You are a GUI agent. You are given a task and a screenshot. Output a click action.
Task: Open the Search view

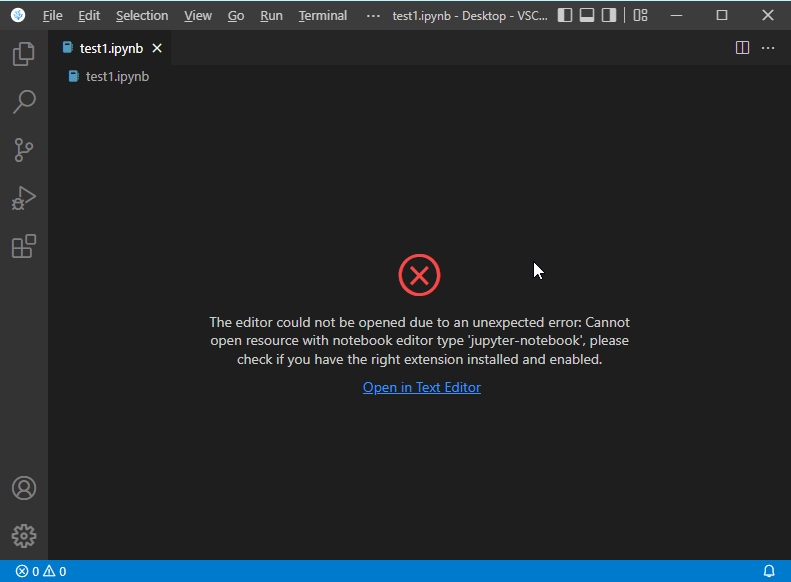coord(24,102)
